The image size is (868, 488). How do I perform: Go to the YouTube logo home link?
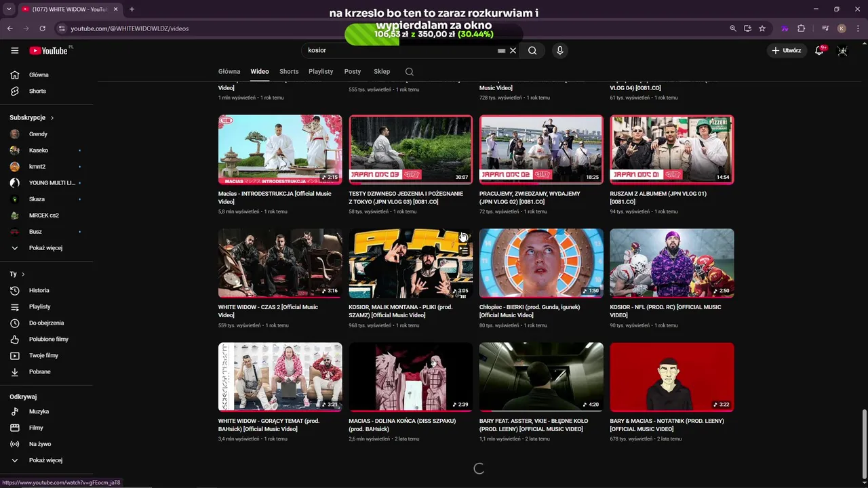pyautogui.click(x=48, y=50)
